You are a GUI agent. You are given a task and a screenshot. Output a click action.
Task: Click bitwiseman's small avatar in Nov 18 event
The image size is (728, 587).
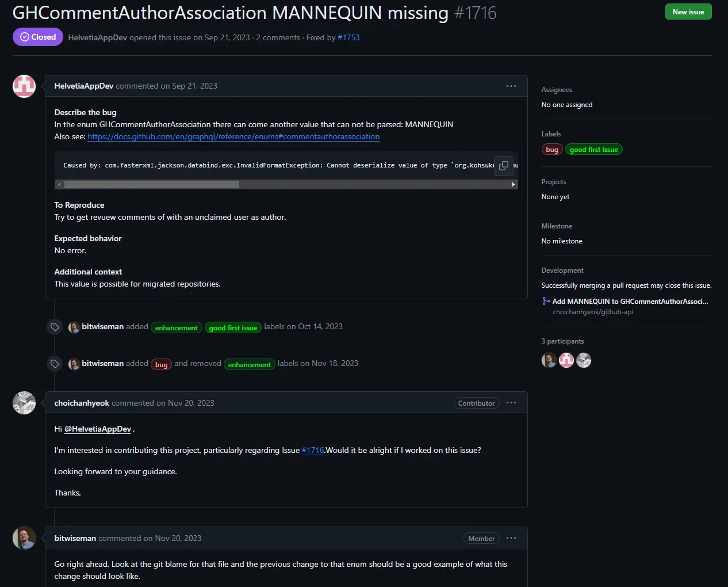coord(74,364)
